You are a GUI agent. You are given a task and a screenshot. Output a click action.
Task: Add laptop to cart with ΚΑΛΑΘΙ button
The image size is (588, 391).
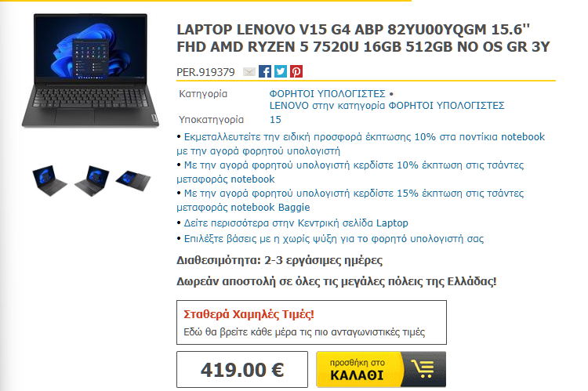click(381, 369)
